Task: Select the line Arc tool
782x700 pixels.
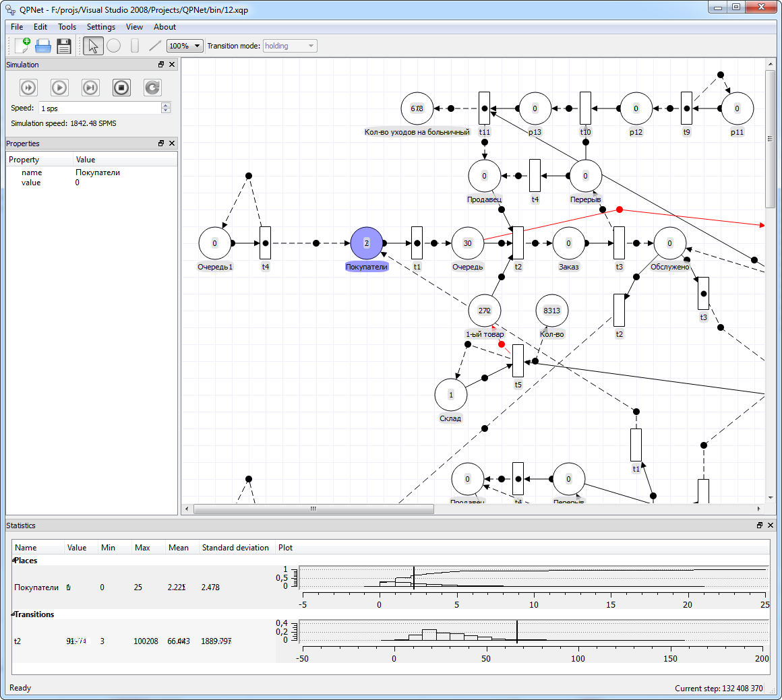Action: point(155,46)
